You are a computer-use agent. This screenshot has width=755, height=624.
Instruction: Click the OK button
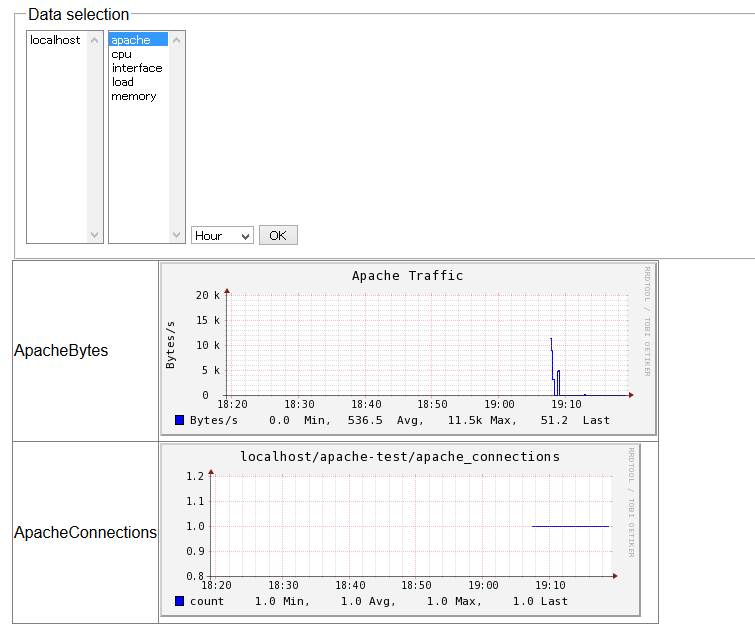278,235
